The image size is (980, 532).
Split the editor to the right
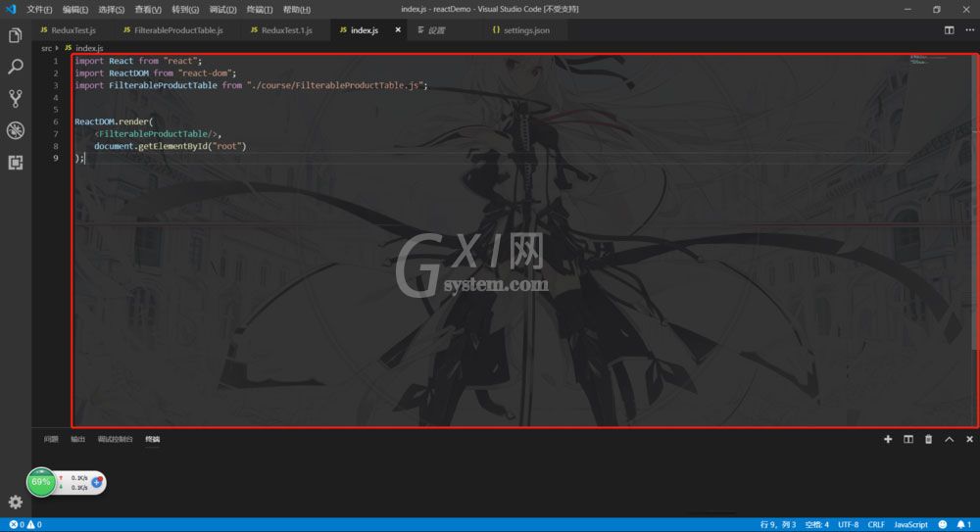[x=949, y=30]
